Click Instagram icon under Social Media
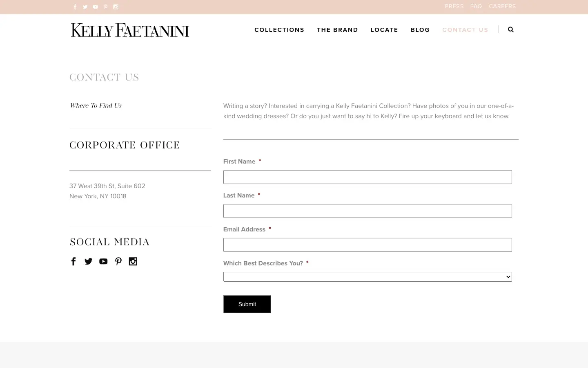Image resolution: width=588 pixels, height=368 pixels. (133, 261)
